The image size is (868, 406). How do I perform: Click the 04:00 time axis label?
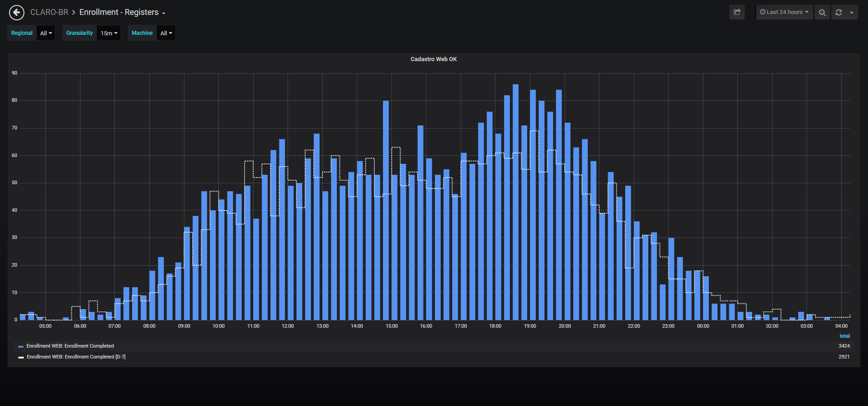(841, 326)
